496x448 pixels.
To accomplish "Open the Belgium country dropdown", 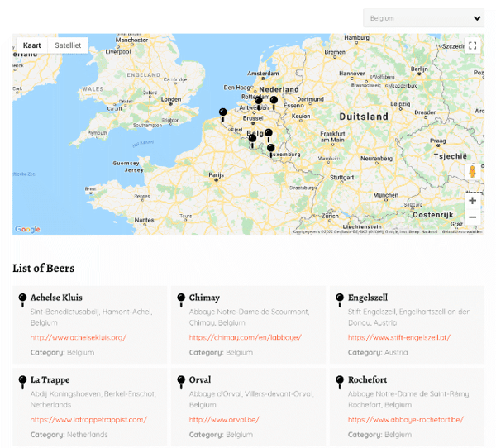I will click(x=423, y=18).
